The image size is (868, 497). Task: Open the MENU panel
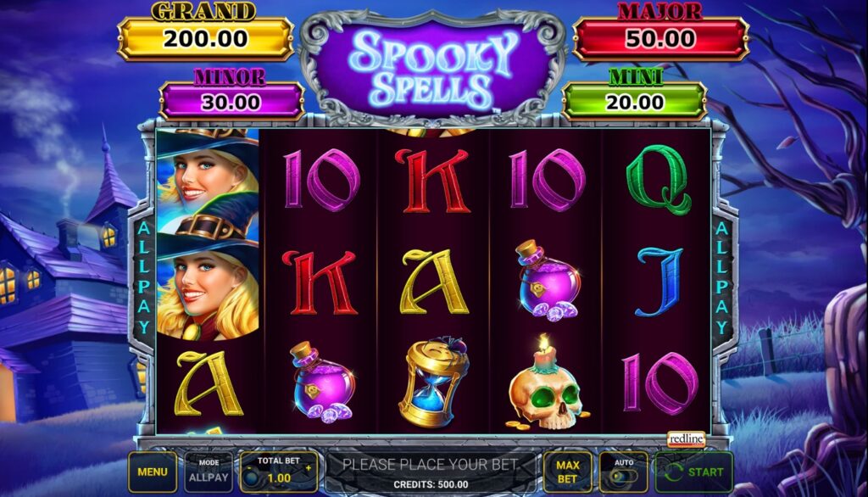point(153,472)
